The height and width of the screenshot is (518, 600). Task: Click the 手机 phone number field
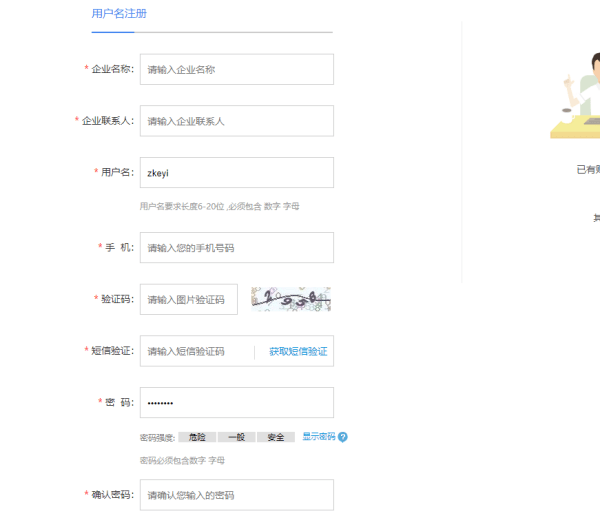point(236,247)
